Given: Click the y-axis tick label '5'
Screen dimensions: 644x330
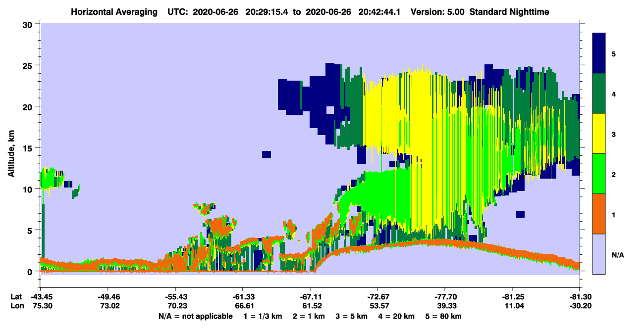Looking at the screenshot, I should (x=30, y=230).
